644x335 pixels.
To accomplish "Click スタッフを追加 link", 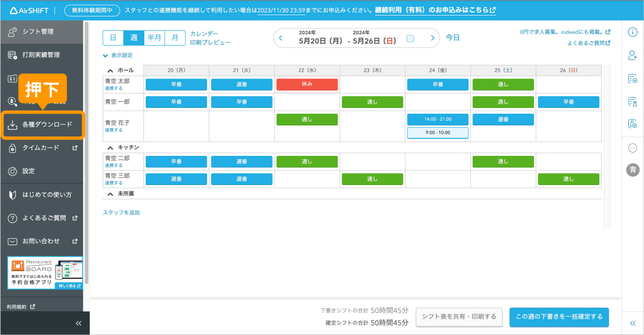I will point(121,212).
